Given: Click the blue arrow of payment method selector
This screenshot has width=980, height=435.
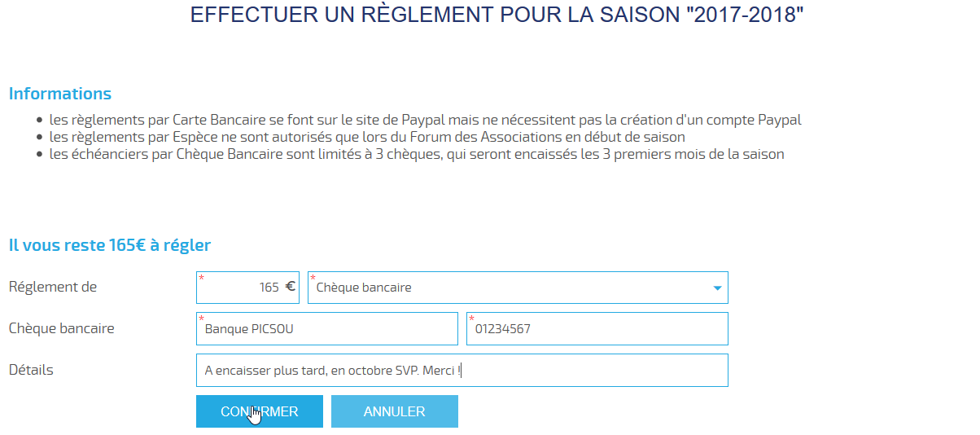Looking at the screenshot, I should [717, 288].
